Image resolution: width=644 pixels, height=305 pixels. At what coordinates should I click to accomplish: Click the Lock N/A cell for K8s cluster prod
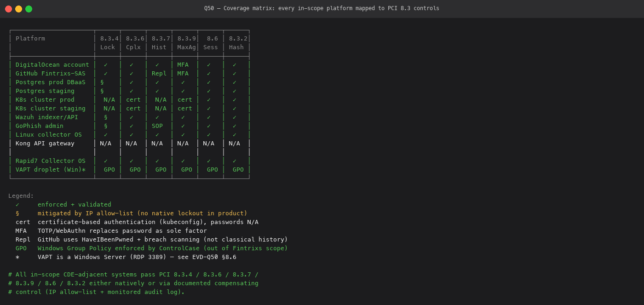tap(109, 100)
